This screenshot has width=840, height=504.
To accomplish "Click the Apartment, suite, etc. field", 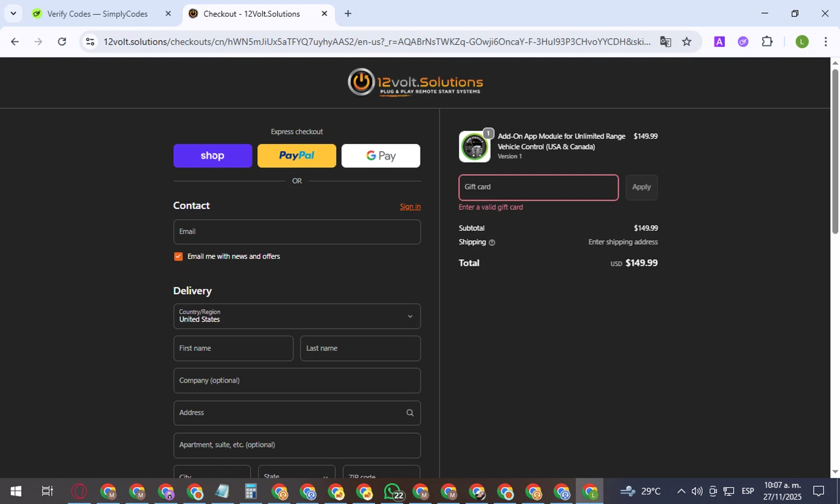I will pos(297,445).
